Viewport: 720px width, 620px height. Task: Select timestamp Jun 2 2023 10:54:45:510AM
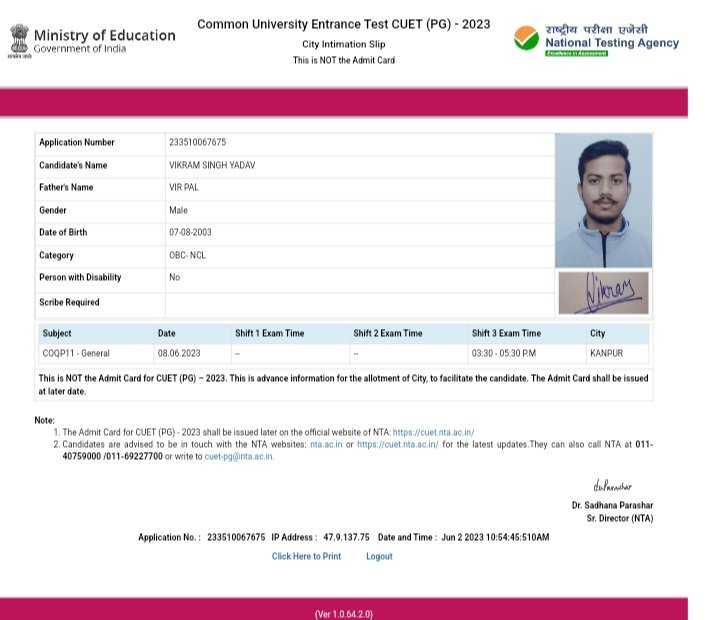pyautogui.click(x=495, y=537)
